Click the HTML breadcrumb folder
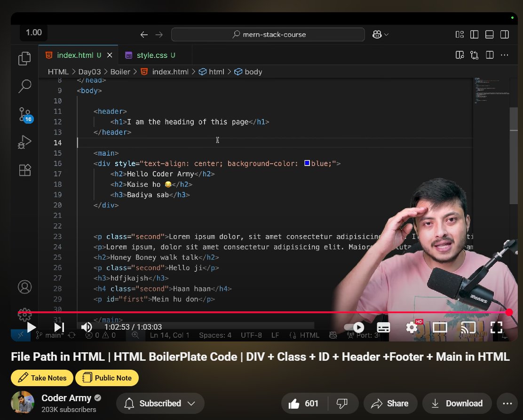Screen dimensions: 523x420 click(x=58, y=72)
